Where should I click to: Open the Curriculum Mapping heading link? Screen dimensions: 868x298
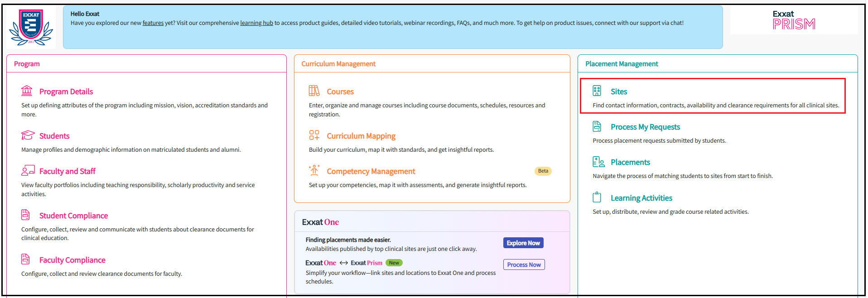(361, 136)
